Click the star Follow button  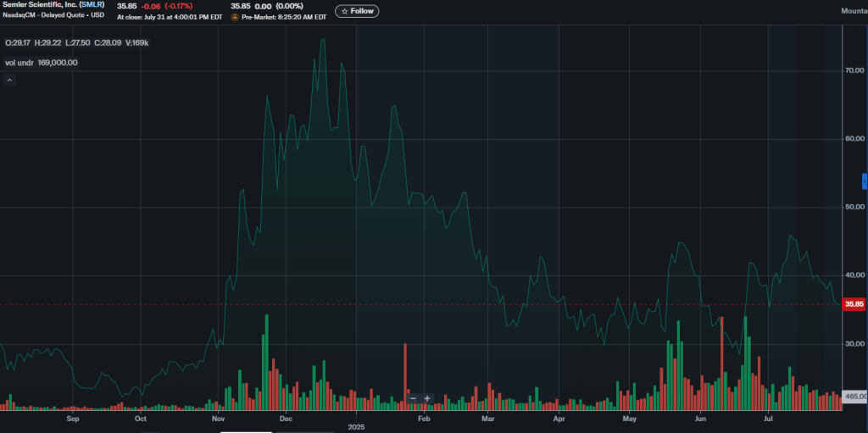[x=357, y=11]
